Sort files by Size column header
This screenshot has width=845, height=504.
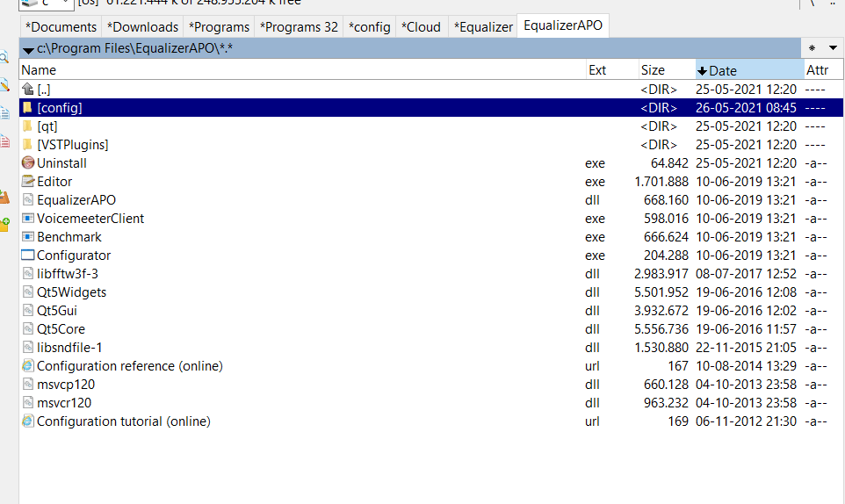click(x=668, y=70)
